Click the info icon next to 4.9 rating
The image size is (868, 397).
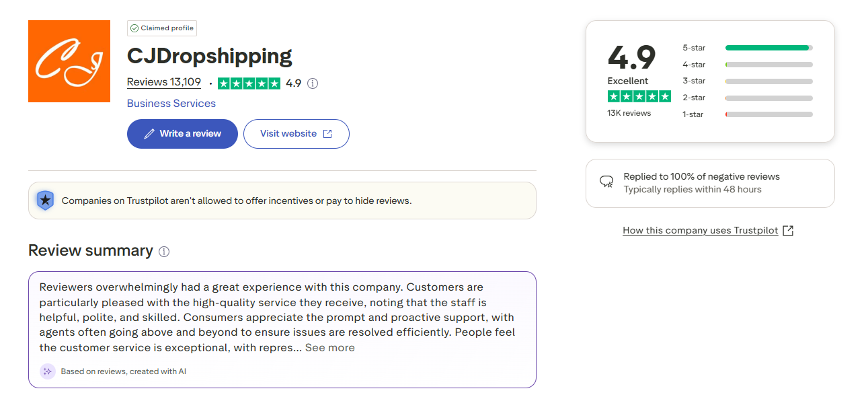click(x=312, y=83)
